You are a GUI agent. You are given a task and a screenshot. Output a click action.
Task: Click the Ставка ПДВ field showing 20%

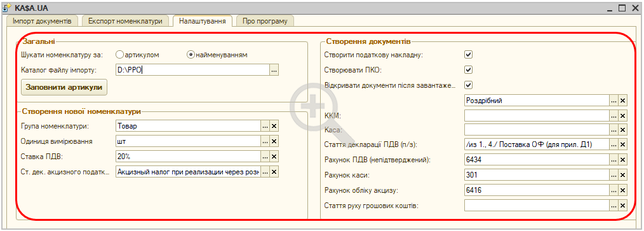(x=188, y=156)
